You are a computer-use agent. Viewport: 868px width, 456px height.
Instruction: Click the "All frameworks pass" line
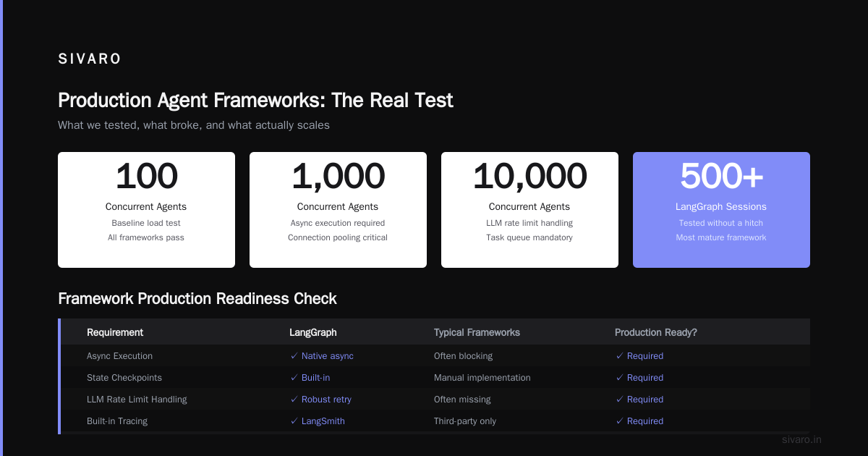pos(146,237)
